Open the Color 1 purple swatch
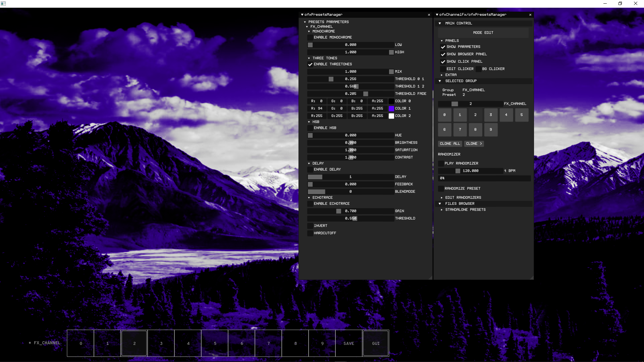Viewport: 644px width, 362px height. click(391, 109)
